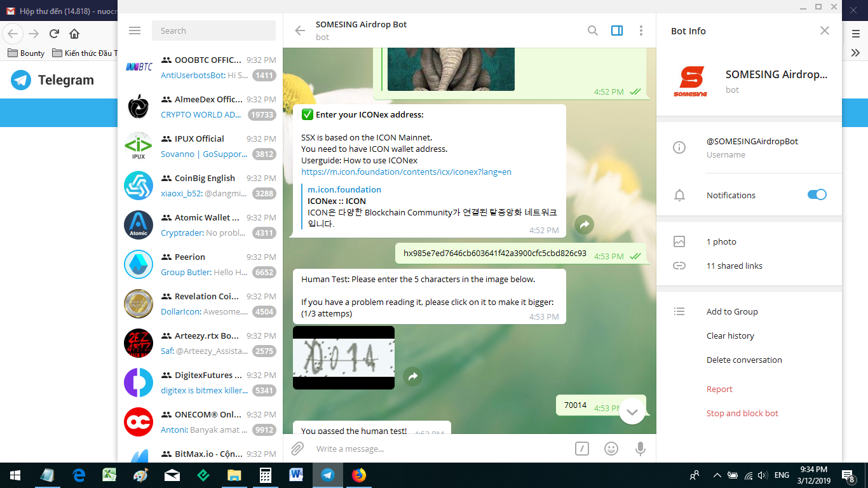This screenshot has height=488, width=868.
Task: Forward the ICONex address message
Action: (584, 224)
